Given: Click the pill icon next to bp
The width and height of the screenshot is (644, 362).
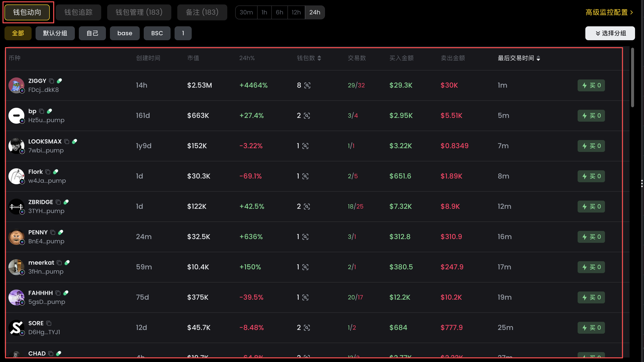Looking at the screenshot, I should coord(49,111).
